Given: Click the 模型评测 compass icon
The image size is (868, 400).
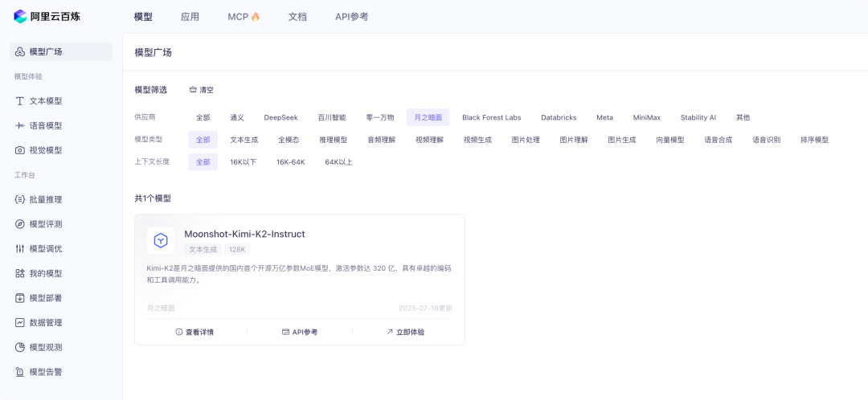Looking at the screenshot, I should (x=20, y=224).
